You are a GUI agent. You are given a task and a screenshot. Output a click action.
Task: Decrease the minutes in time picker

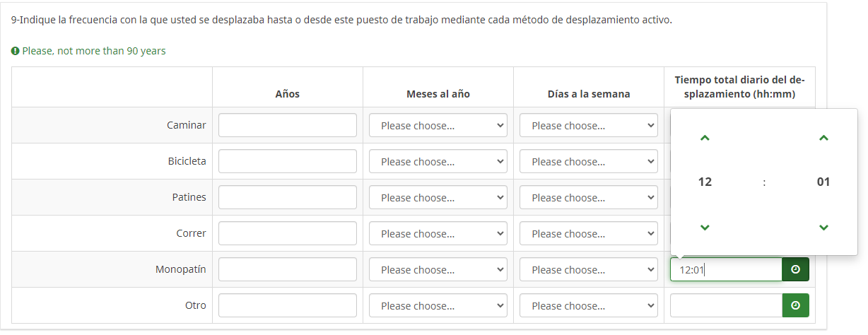(823, 228)
